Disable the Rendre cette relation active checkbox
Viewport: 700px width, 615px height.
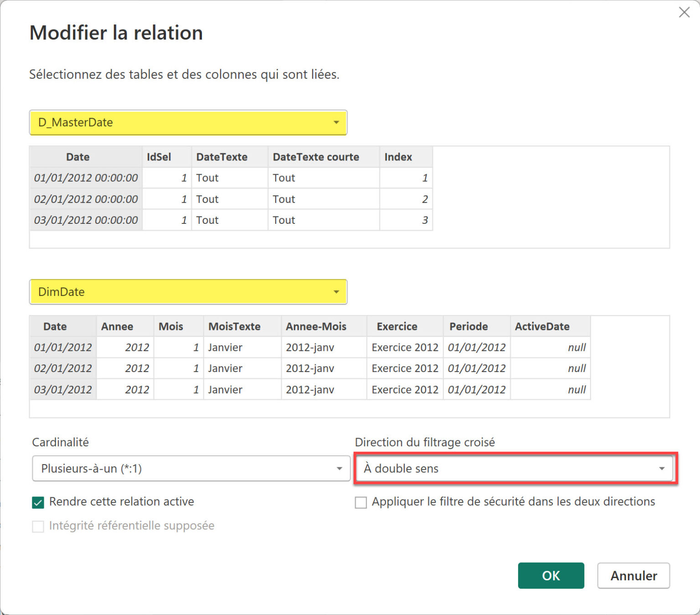pyautogui.click(x=38, y=502)
